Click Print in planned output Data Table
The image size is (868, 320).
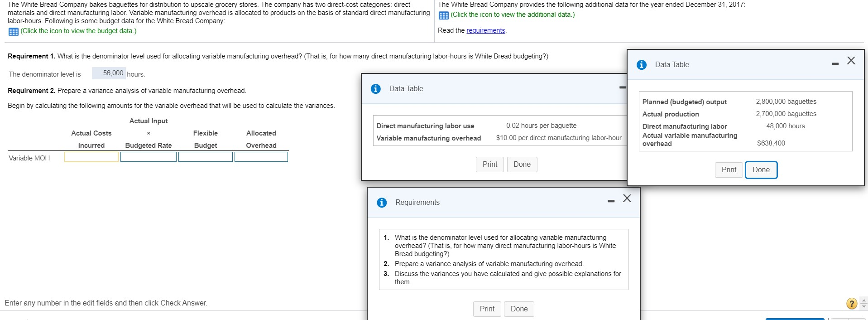[729, 170]
